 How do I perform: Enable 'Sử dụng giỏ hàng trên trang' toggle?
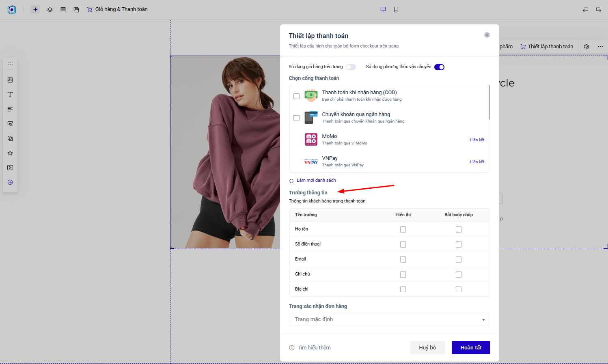click(351, 67)
